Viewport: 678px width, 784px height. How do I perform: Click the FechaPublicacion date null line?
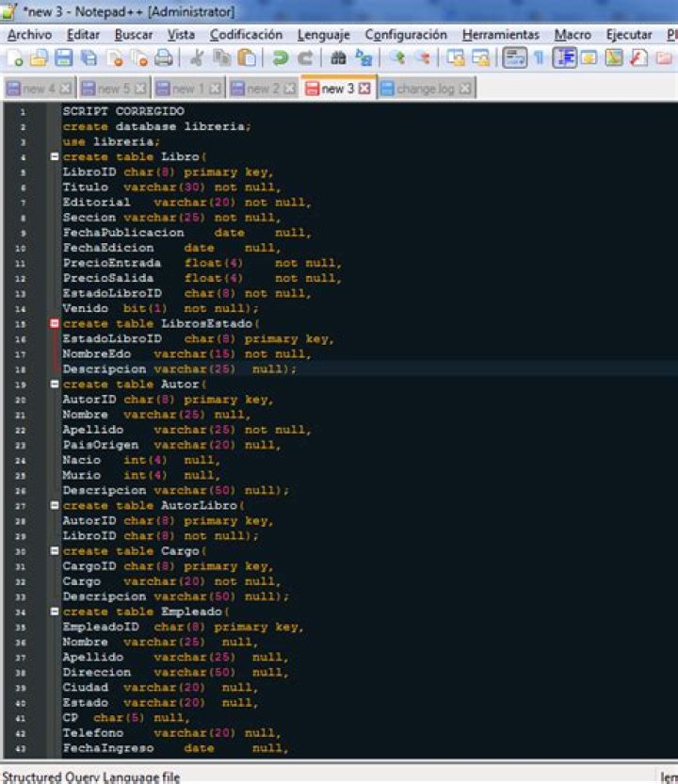[x=186, y=233]
